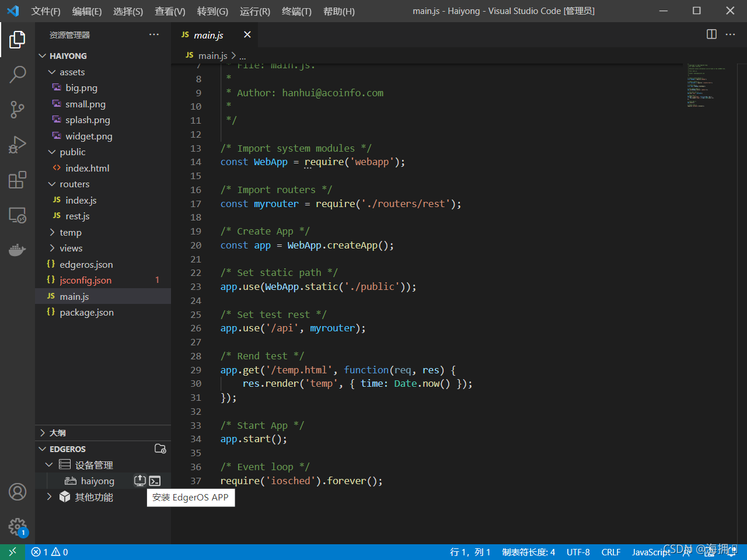
Task: Open Remote Explorer view
Action: point(18,215)
